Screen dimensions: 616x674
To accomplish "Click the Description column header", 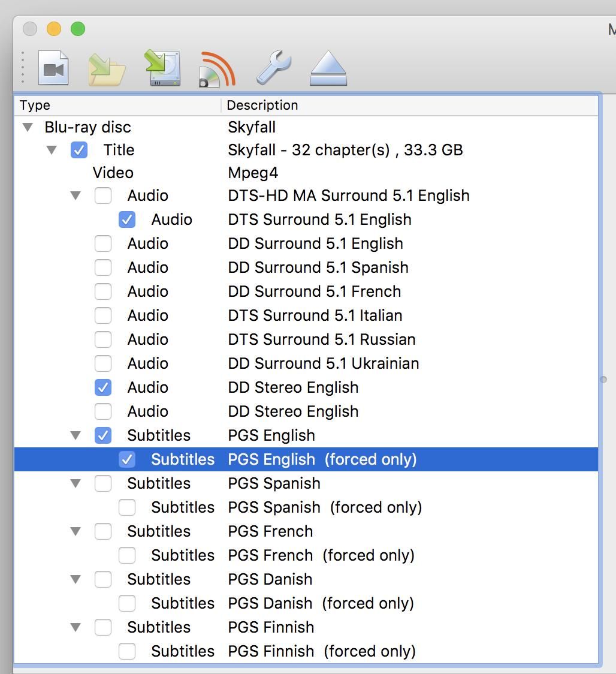I will click(409, 106).
